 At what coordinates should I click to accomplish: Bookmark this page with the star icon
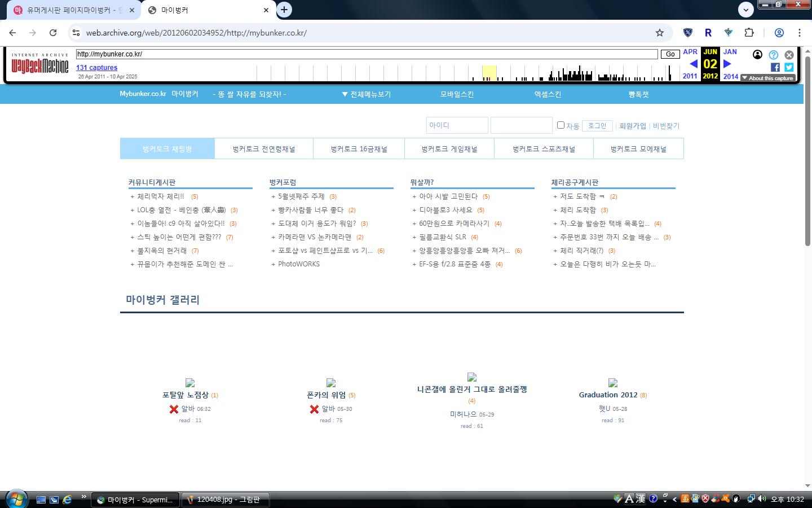(660, 33)
